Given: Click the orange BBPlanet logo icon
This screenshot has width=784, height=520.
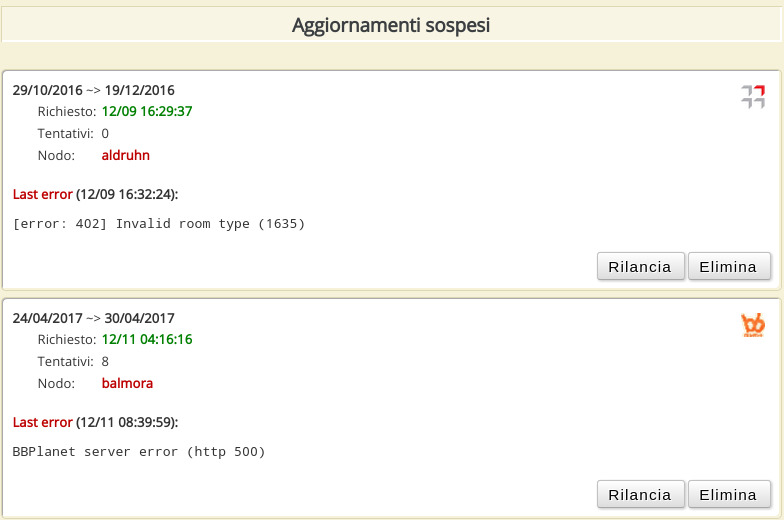Looking at the screenshot, I should pyautogui.click(x=753, y=325).
